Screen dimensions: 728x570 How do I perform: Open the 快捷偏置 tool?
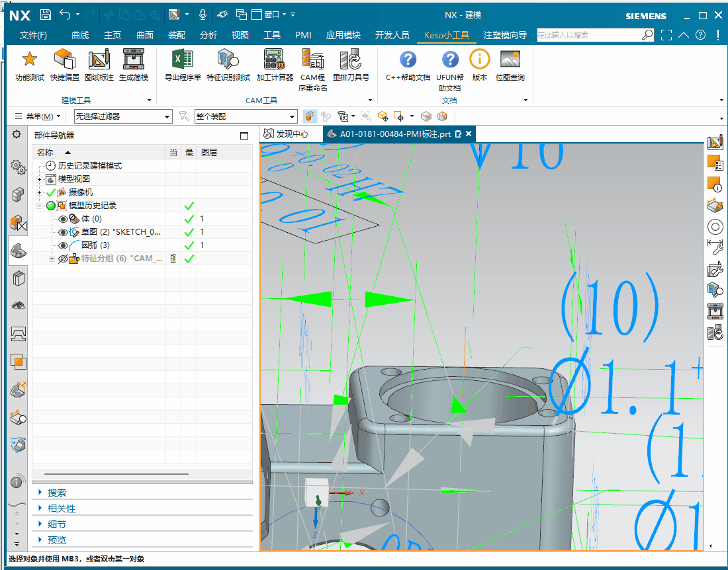pos(65,59)
